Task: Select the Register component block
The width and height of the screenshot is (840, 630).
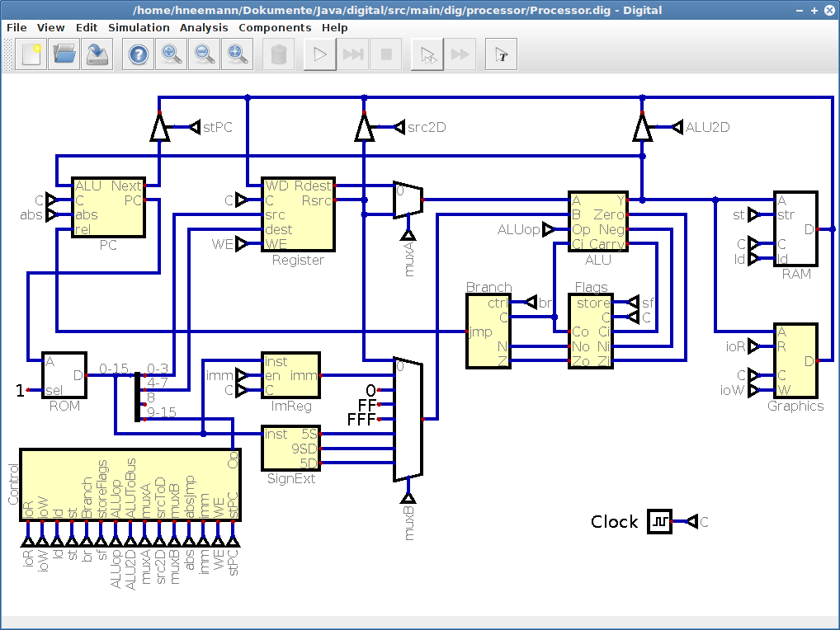Action: [x=298, y=214]
